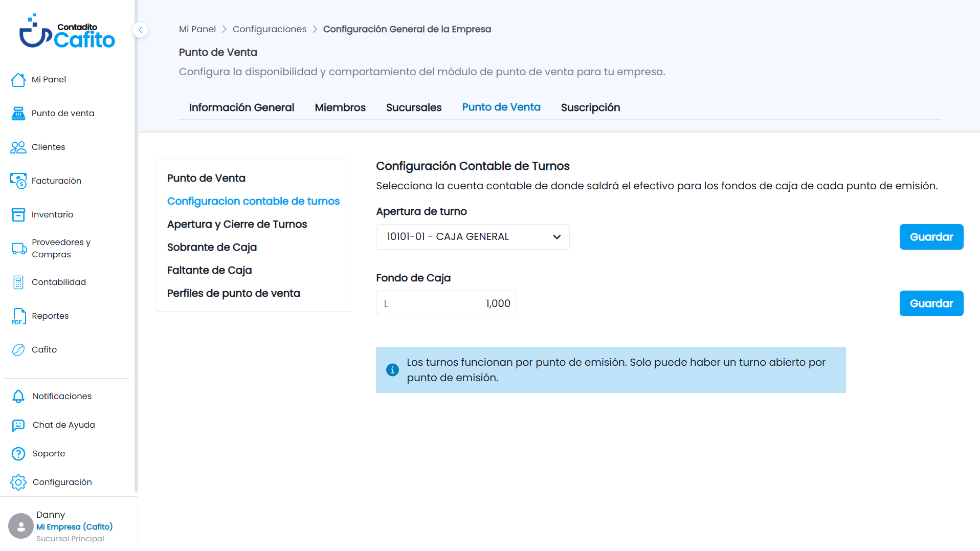Open Clientes people icon
Viewport: 980px width, 551px height.
click(18, 147)
